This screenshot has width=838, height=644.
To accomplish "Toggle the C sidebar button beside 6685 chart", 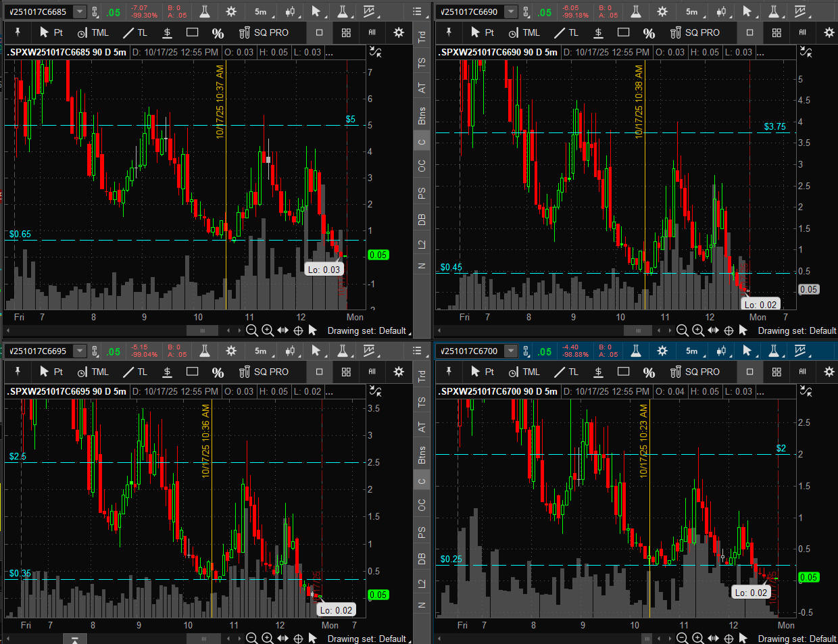I will coord(422,141).
